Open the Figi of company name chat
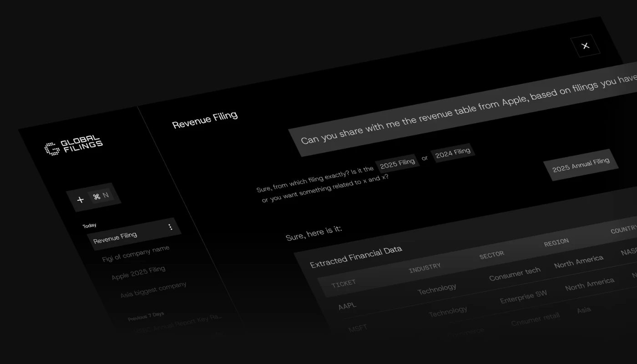This screenshot has height=364, width=637. pos(136,253)
